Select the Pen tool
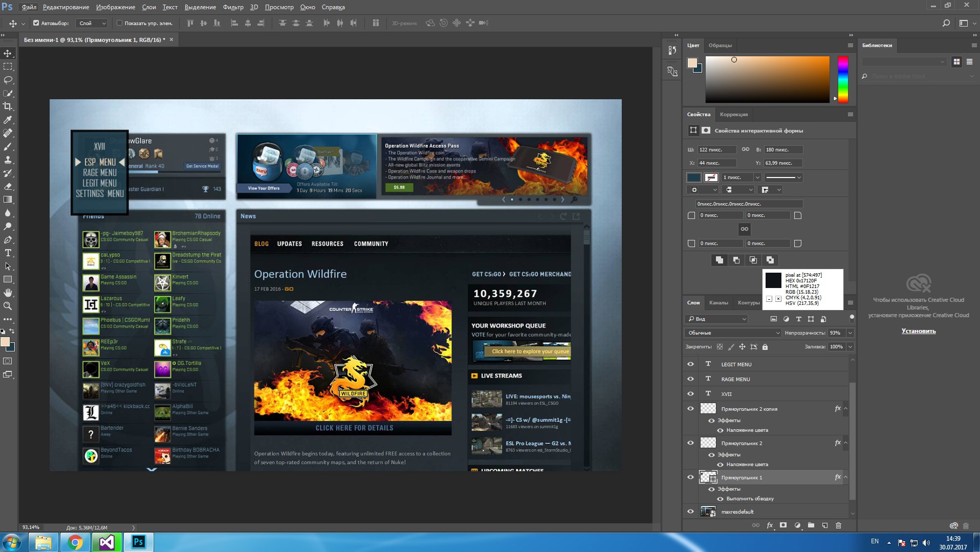This screenshot has width=980, height=552. (8, 239)
